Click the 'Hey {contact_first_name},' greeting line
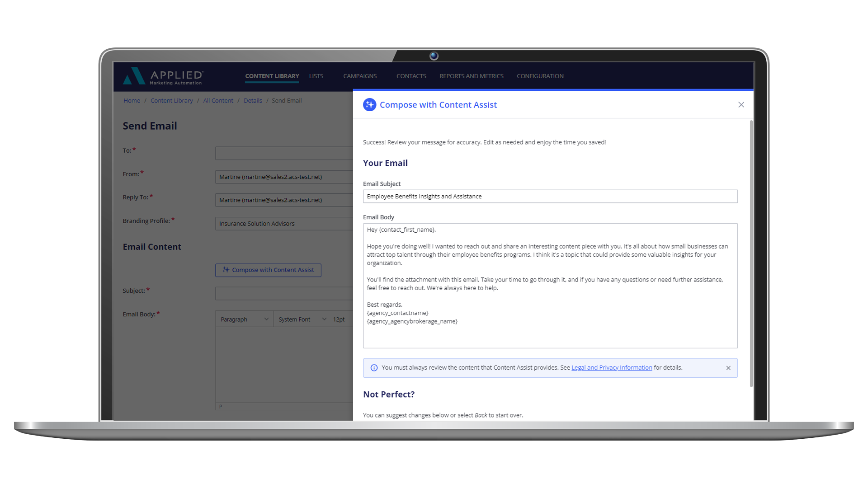868x488 pixels. coord(401,230)
